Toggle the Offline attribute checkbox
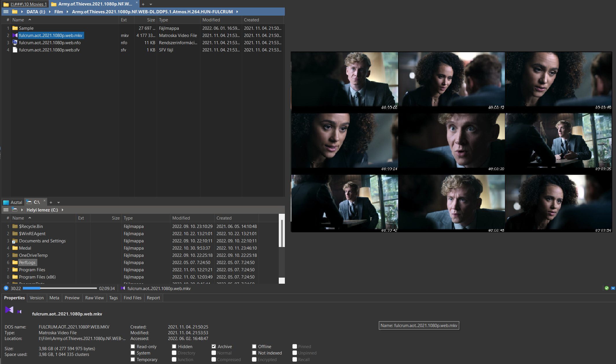The height and width of the screenshot is (364, 616). click(x=254, y=347)
